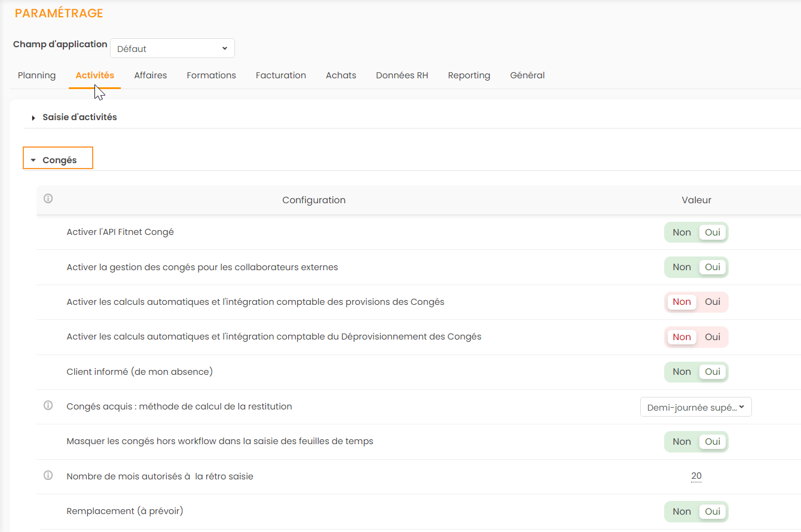Click info icon beside Congés acquis row

pyautogui.click(x=48, y=406)
